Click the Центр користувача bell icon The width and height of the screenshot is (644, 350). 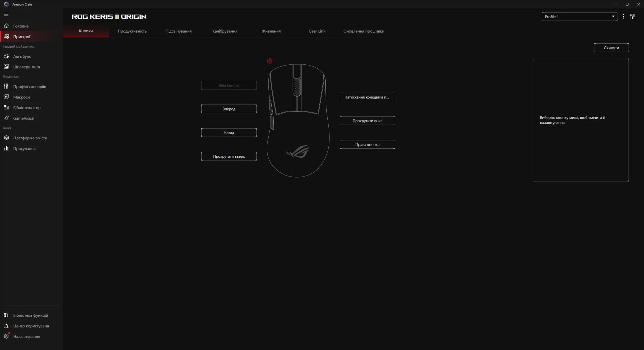(6, 326)
